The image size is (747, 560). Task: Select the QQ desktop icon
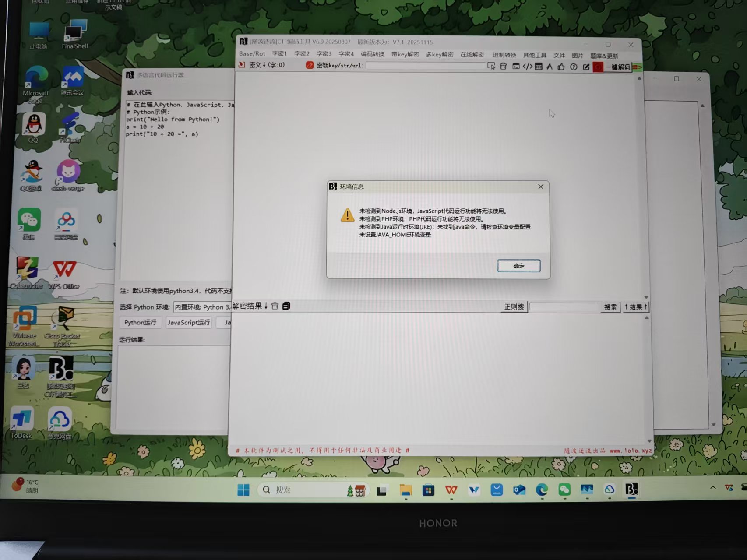(33, 128)
